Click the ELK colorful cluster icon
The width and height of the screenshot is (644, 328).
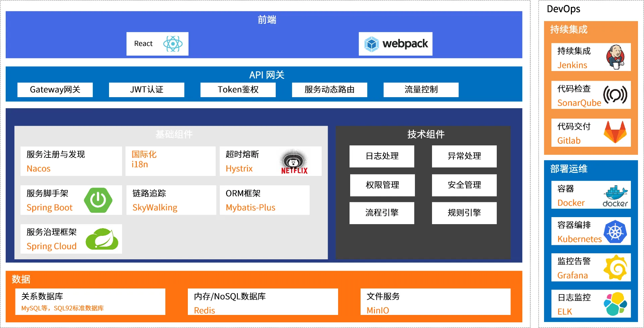pos(615,304)
